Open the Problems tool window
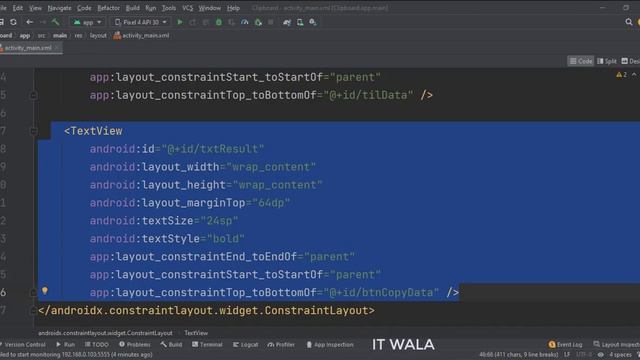Screen dimensions: 640x360 [135, 344]
